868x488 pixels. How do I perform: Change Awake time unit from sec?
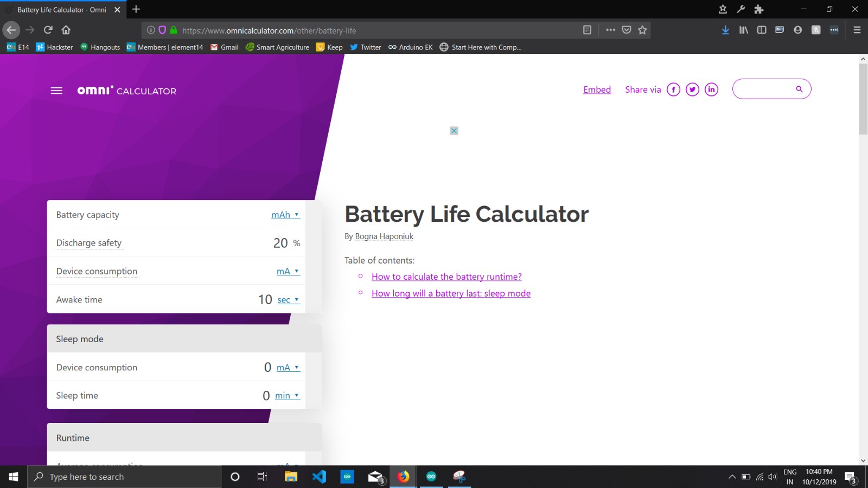pos(289,300)
